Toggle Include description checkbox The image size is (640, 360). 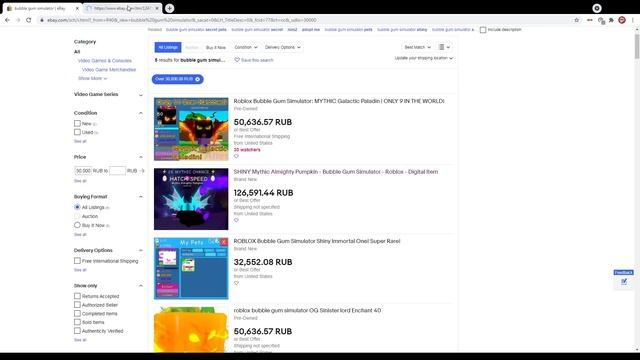(x=483, y=30)
